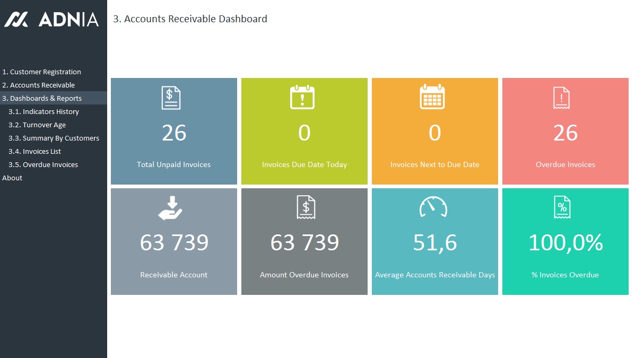Click the calendar alert icon for Due Date Today
The height and width of the screenshot is (358, 644).
tap(302, 98)
